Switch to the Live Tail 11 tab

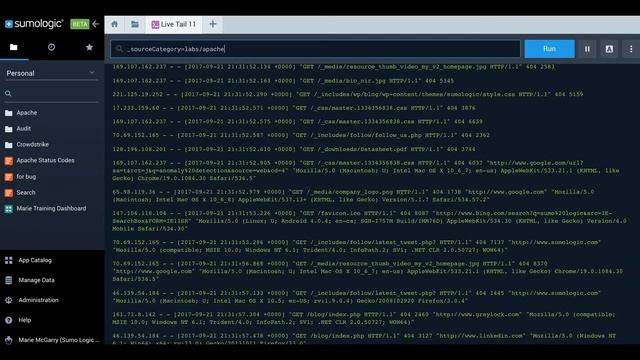point(174,24)
